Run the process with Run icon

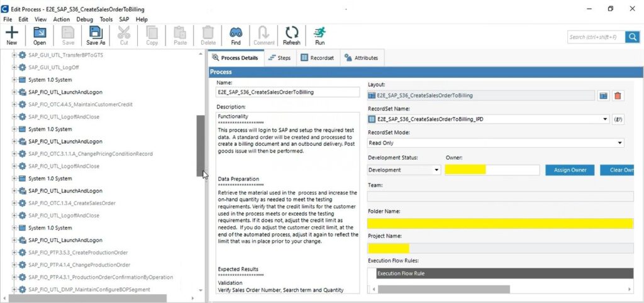point(319,36)
